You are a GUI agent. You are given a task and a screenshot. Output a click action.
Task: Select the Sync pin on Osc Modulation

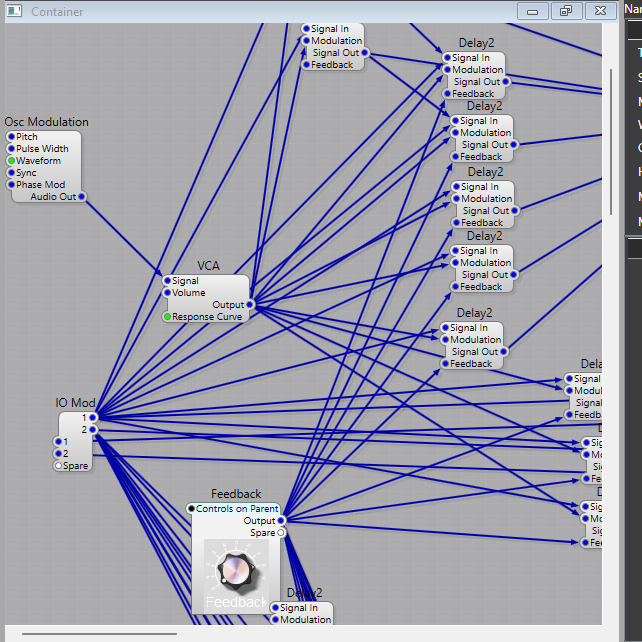pyautogui.click(x=11, y=173)
